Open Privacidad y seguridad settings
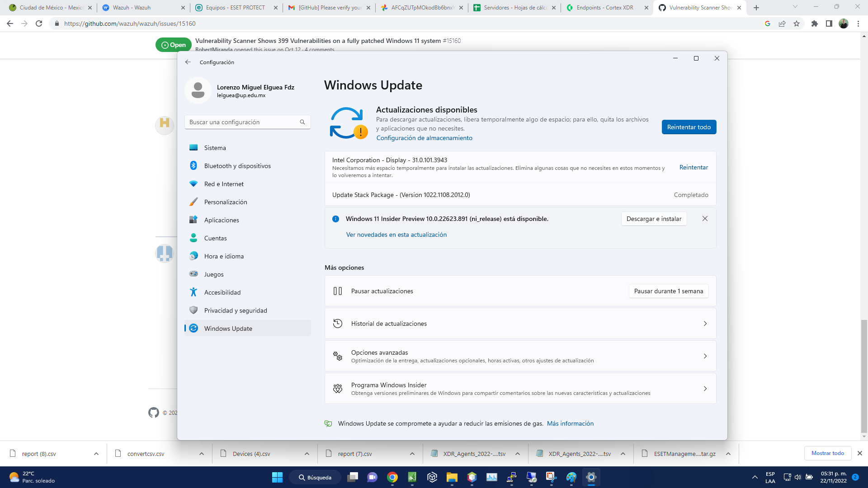This screenshot has height=488, width=868. point(235,310)
